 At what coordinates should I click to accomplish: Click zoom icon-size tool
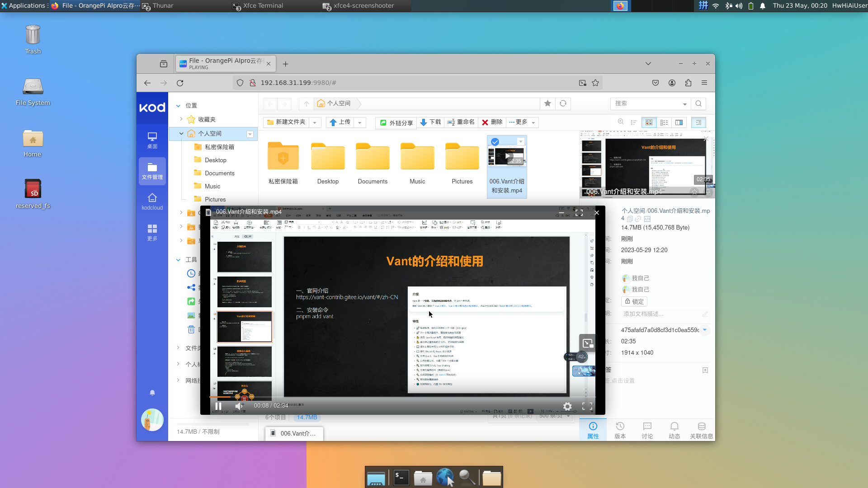pos(621,122)
